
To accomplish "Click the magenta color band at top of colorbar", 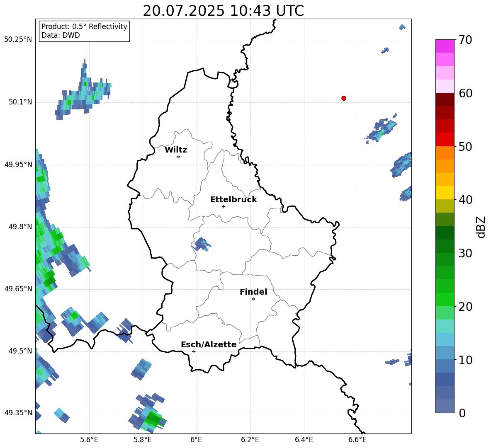I will point(445,46).
